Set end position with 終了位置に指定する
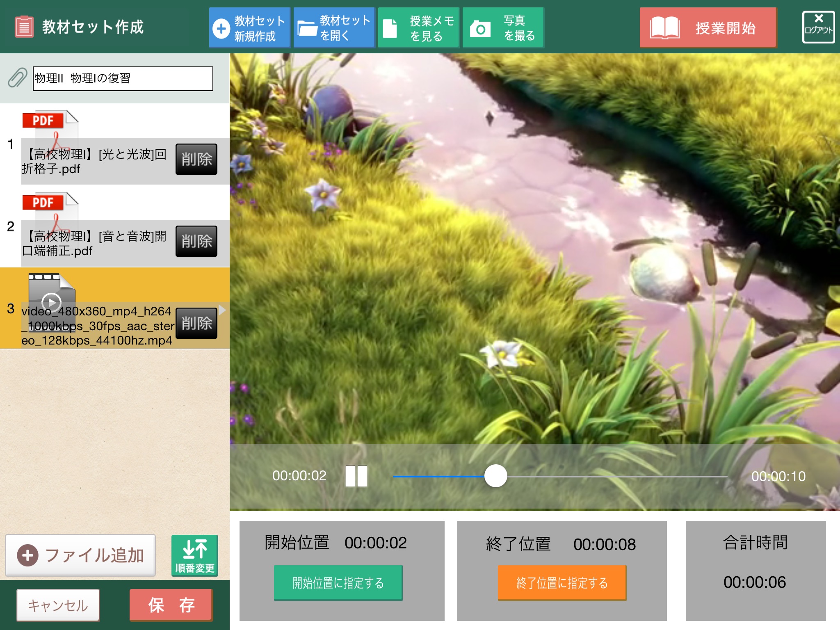The height and width of the screenshot is (630, 840). point(562,583)
